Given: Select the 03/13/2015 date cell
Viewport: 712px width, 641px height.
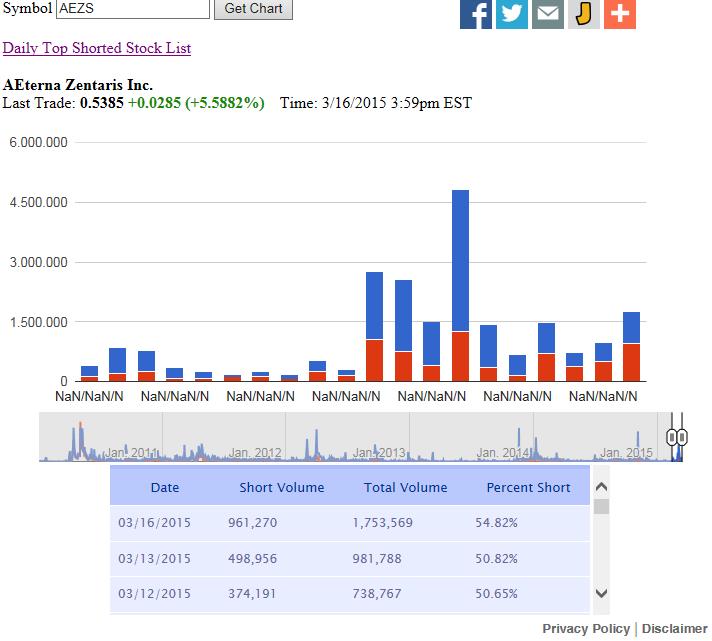Looking at the screenshot, I should coord(154,558).
